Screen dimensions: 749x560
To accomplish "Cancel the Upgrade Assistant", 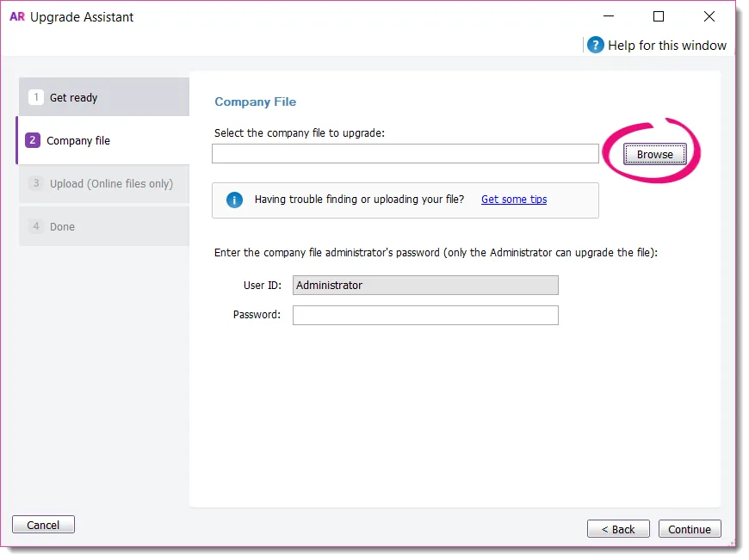I will pyautogui.click(x=43, y=524).
